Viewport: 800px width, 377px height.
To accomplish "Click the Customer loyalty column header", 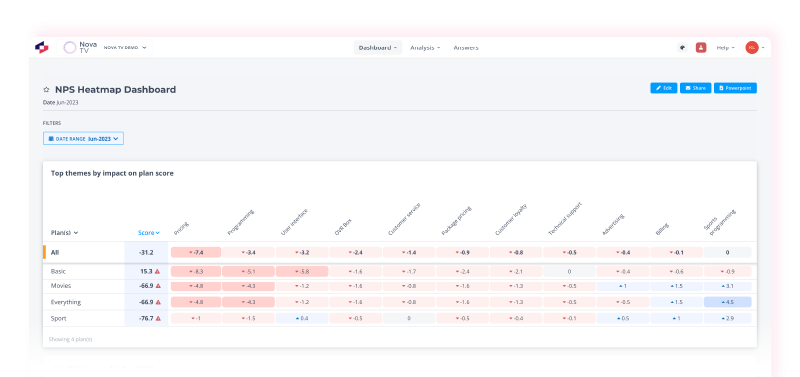I will click(511, 220).
